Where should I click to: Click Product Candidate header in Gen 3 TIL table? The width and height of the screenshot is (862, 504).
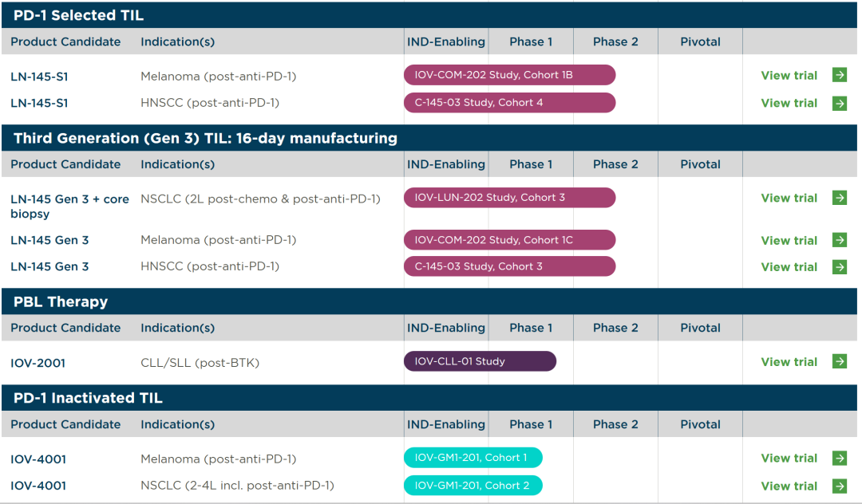click(x=65, y=164)
